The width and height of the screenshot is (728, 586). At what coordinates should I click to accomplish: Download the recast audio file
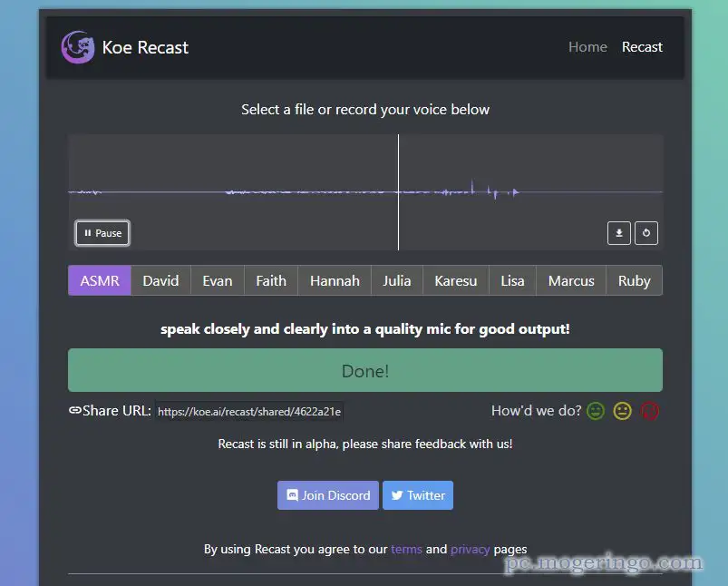[619, 233]
